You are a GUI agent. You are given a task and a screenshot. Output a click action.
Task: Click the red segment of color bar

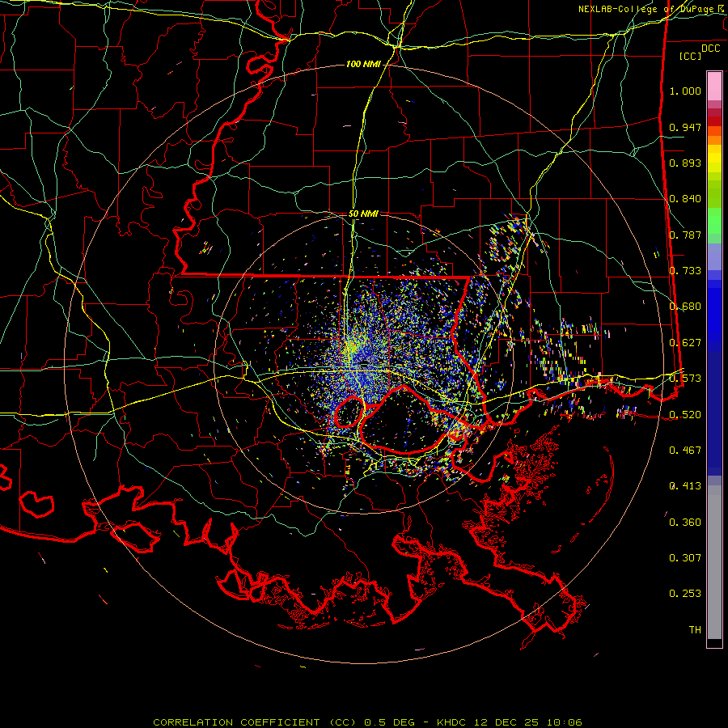click(714, 121)
